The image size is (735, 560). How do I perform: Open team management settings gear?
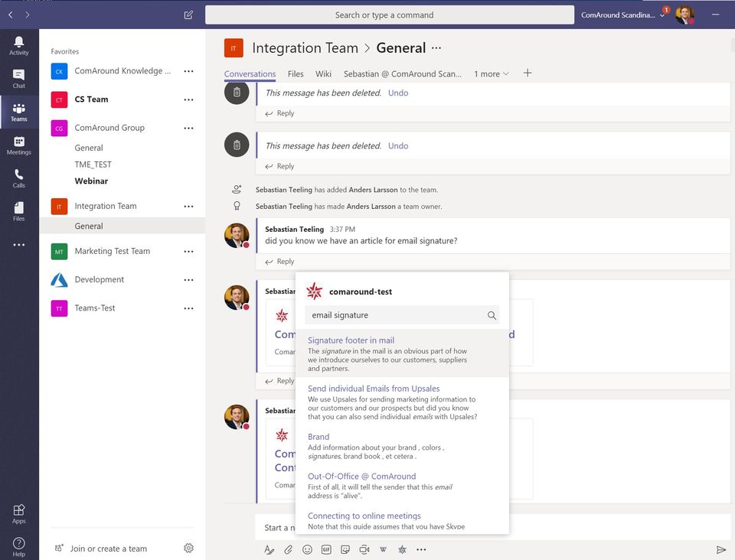pos(188,548)
